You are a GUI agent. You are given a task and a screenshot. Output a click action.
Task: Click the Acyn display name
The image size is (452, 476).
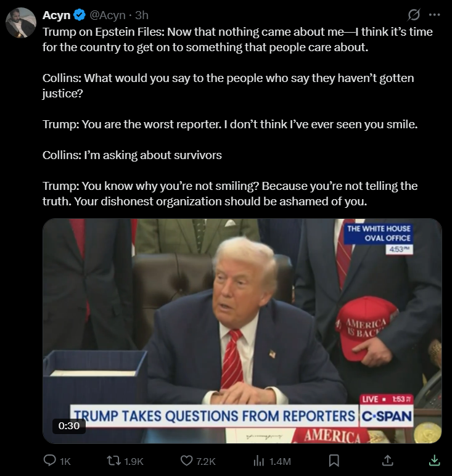tap(57, 15)
